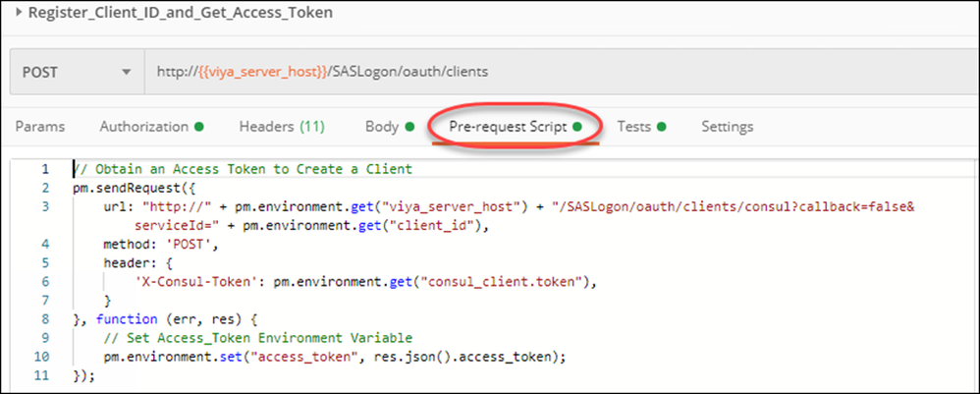Open the Headers (11) tab
Image resolution: width=980 pixels, height=394 pixels.
click(x=282, y=127)
